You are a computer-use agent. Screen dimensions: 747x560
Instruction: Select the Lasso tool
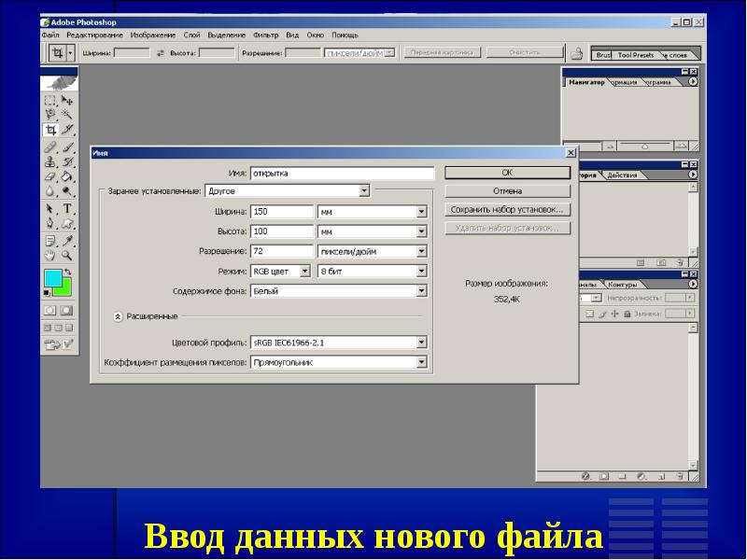click(49, 114)
